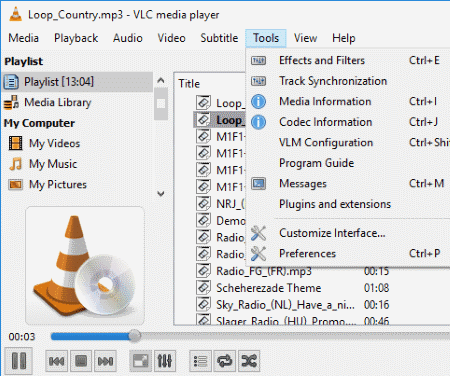This screenshot has height=376, width=450.
Task: Click the sidebar scrollbar thumb
Action: tap(161, 104)
